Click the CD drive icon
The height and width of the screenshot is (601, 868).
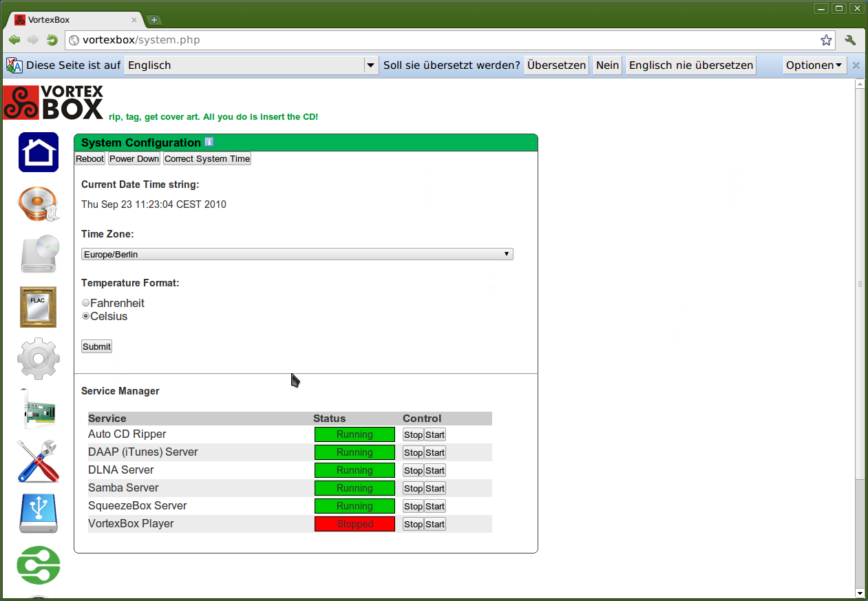click(x=39, y=254)
